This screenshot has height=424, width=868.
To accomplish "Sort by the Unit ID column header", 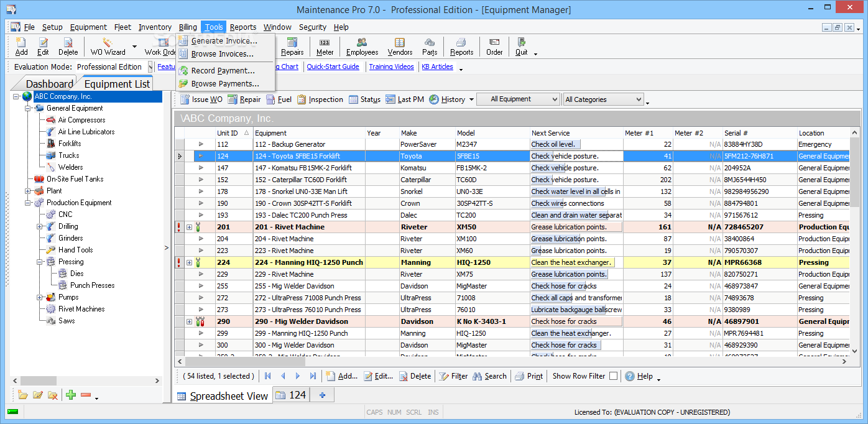I will (233, 133).
